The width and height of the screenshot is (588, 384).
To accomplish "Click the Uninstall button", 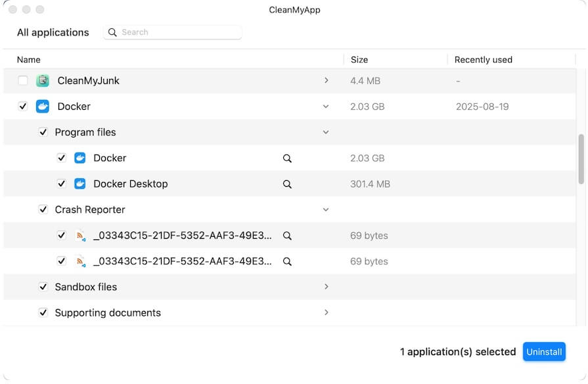I will 544,352.
